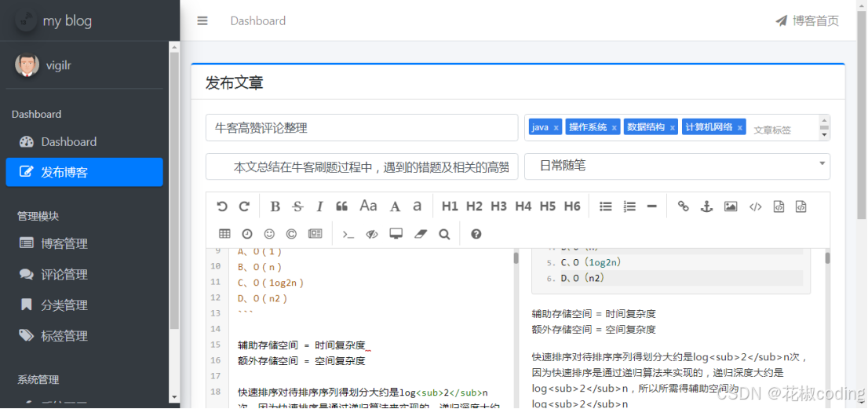Viewport: 868px width, 409px height.
Task: Open search with magnifier icon in toolbar
Action: [444, 234]
